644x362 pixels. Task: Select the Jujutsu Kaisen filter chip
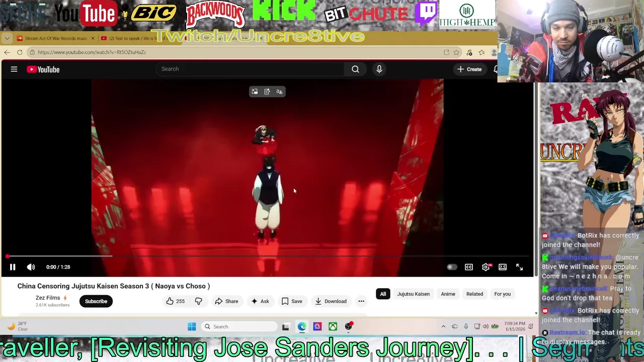coord(414,294)
